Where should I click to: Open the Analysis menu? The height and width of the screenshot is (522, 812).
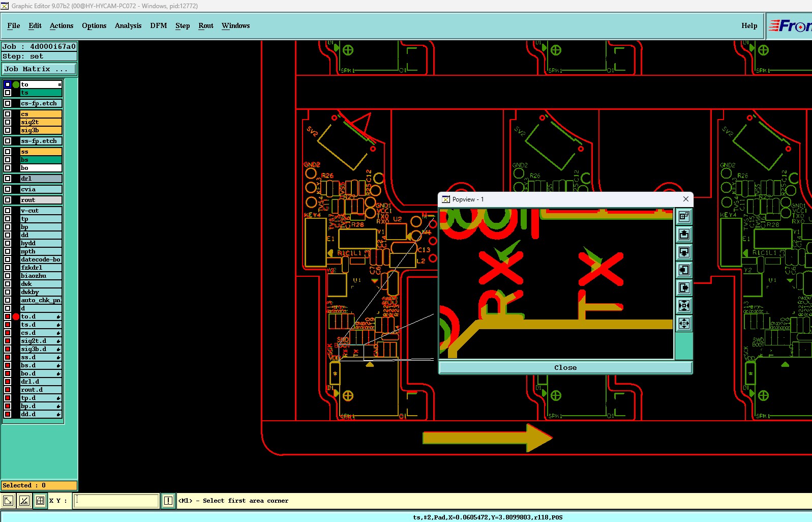(128, 25)
